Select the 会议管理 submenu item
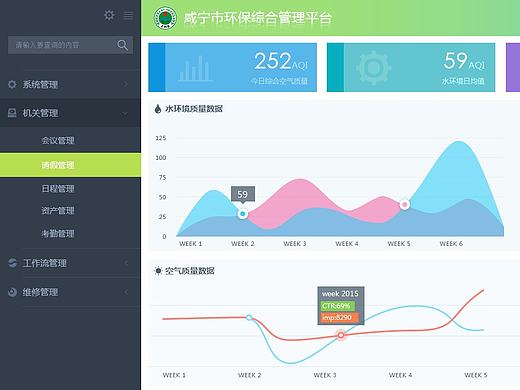Viewport: 520px width, 390px height. (x=58, y=140)
